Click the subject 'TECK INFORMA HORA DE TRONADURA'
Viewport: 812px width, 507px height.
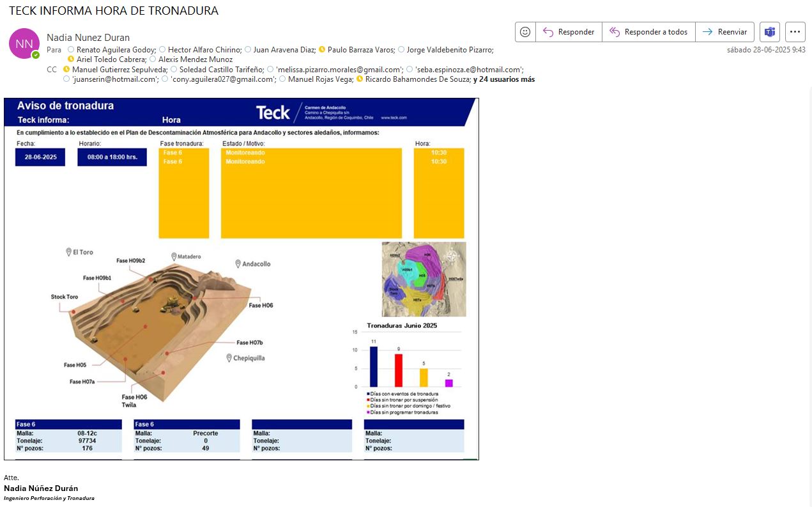pos(114,11)
